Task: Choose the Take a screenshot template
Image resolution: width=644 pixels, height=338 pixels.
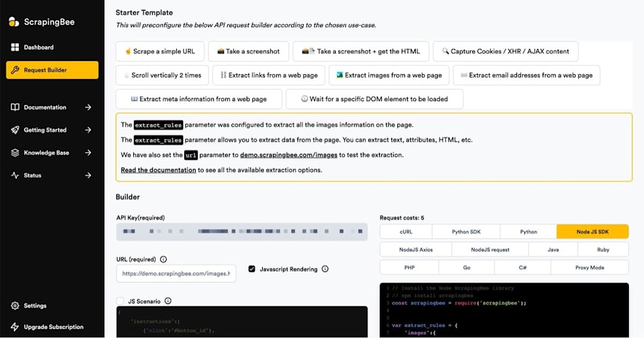Action: pos(248,52)
